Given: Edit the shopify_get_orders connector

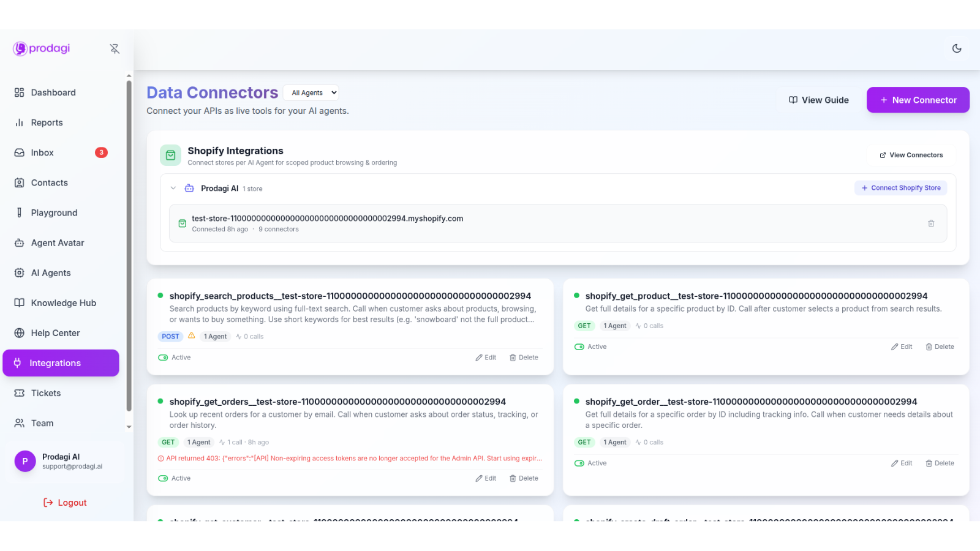Looking at the screenshot, I should 486,478.
